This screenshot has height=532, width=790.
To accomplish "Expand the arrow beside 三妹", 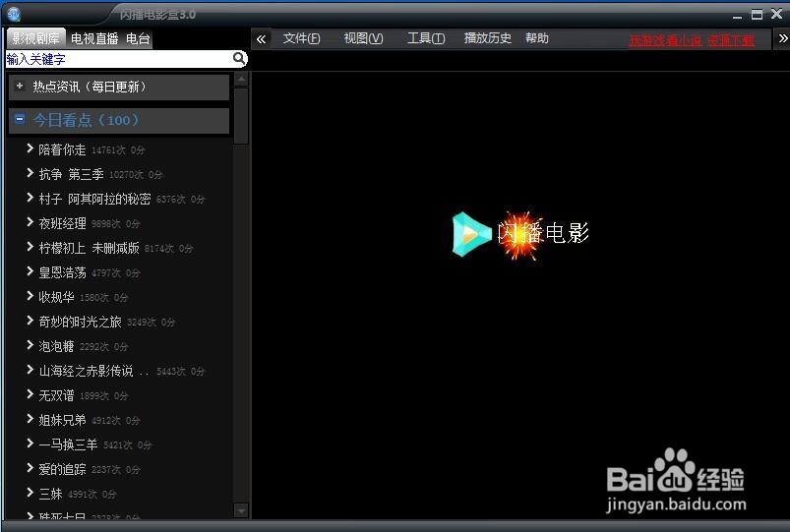I will (x=30, y=493).
